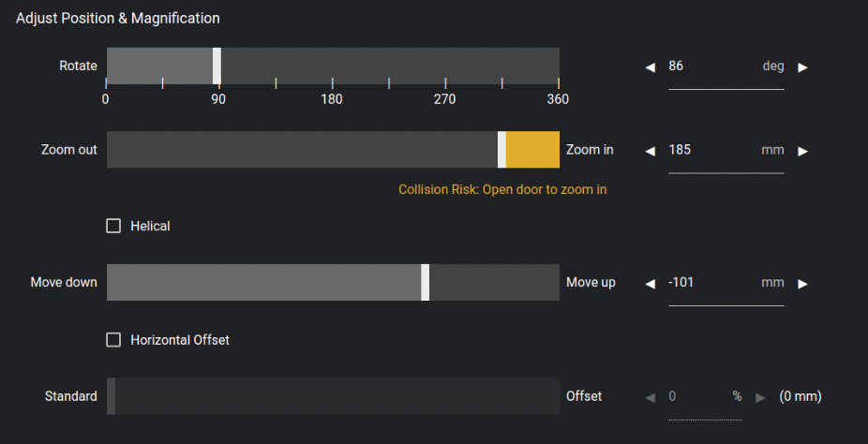Click the Move up/down slider handle
Screen dimensions: 868x444
click(x=426, y=283)
